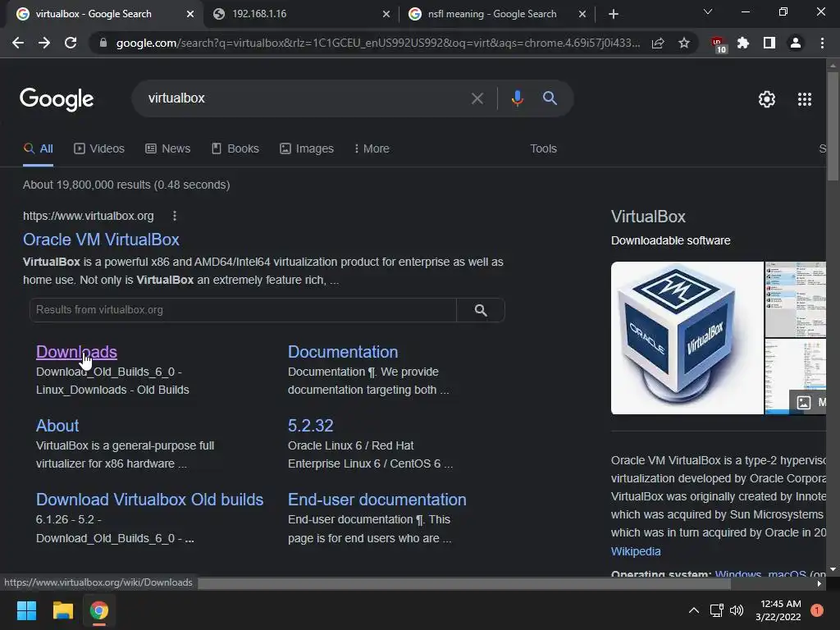840x630 pixels.
Task: Click the browser back arrow
Action: (x=18, y=43)
